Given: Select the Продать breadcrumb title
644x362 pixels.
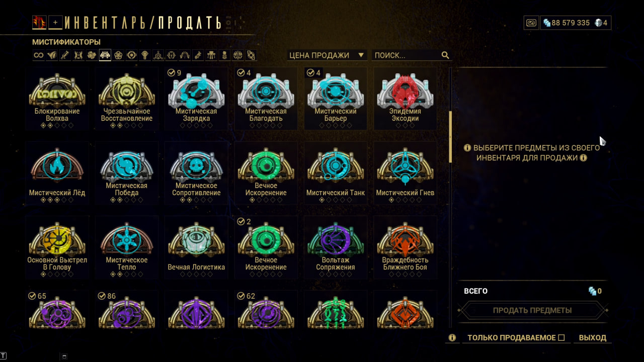Looking at the screenshot, I should 189,23.
